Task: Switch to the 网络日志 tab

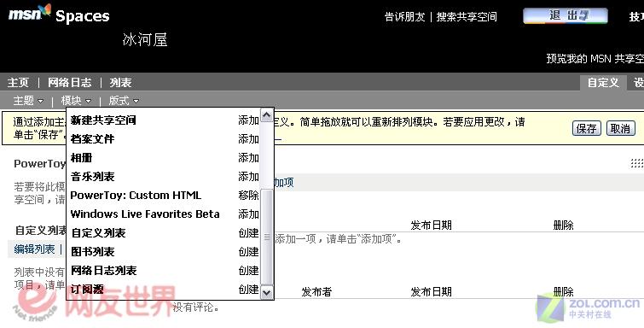Action: tap(69, 83)
